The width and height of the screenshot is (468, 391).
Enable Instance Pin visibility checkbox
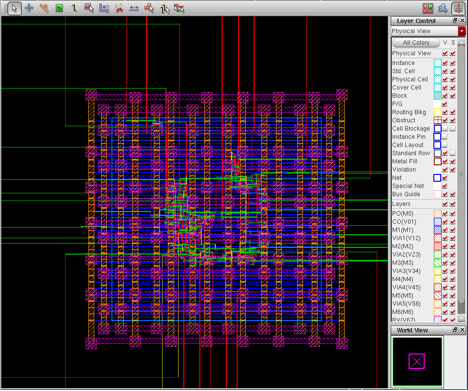click(x=445, y=137)
